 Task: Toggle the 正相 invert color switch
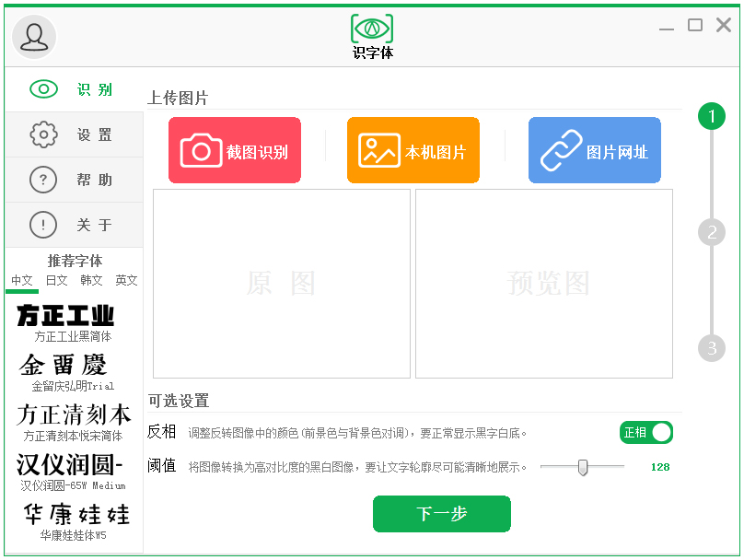pos(645,432)
